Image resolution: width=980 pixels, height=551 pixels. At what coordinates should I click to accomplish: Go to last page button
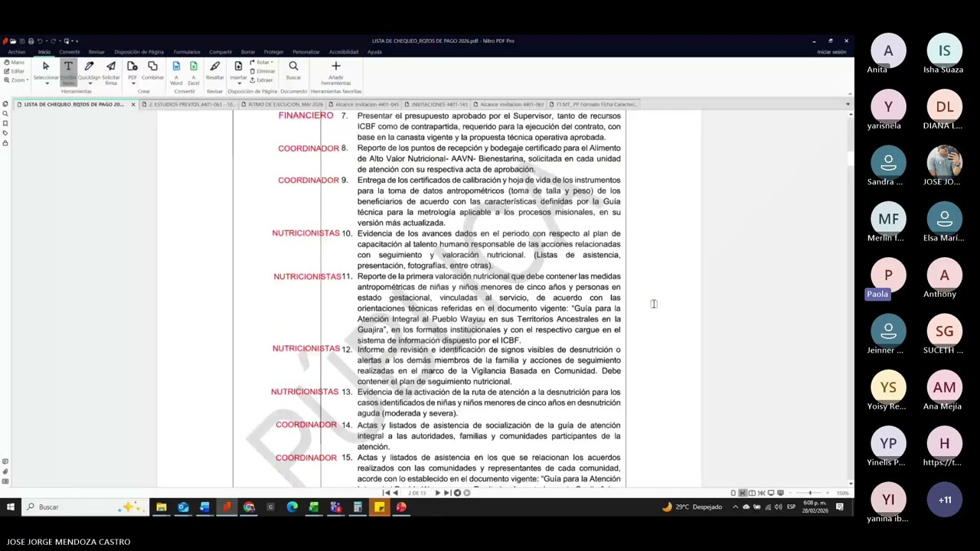(447, 493)
